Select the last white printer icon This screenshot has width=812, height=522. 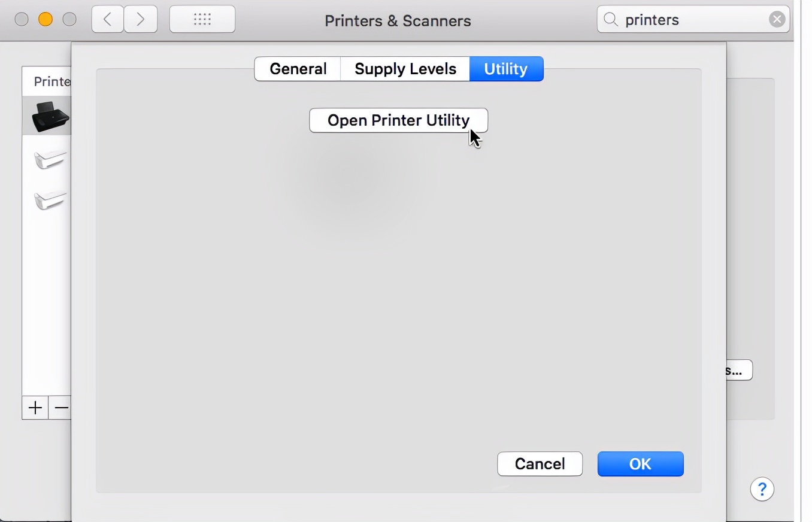50,199
